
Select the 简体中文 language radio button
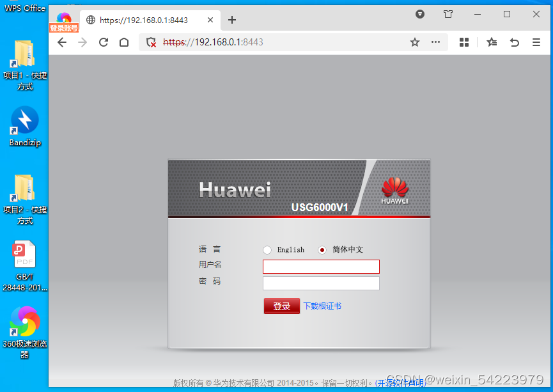click(x=322, y=250)
